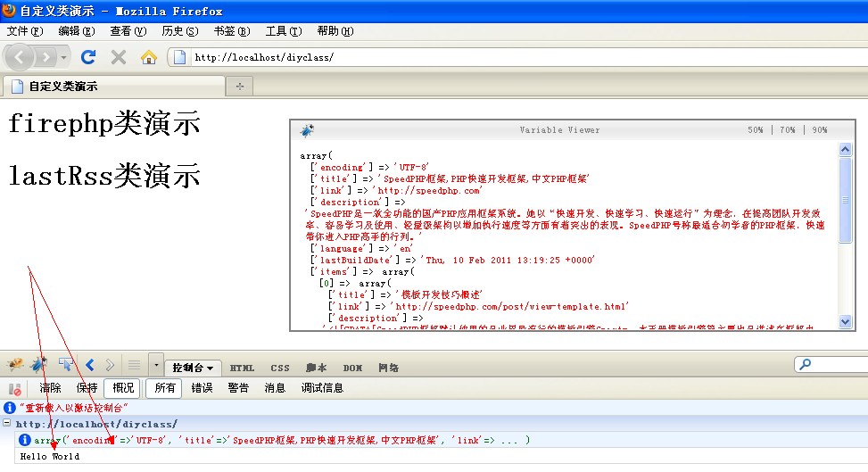
Task: Click the Stop loading X icon
Action: click(x=119, y=57)
